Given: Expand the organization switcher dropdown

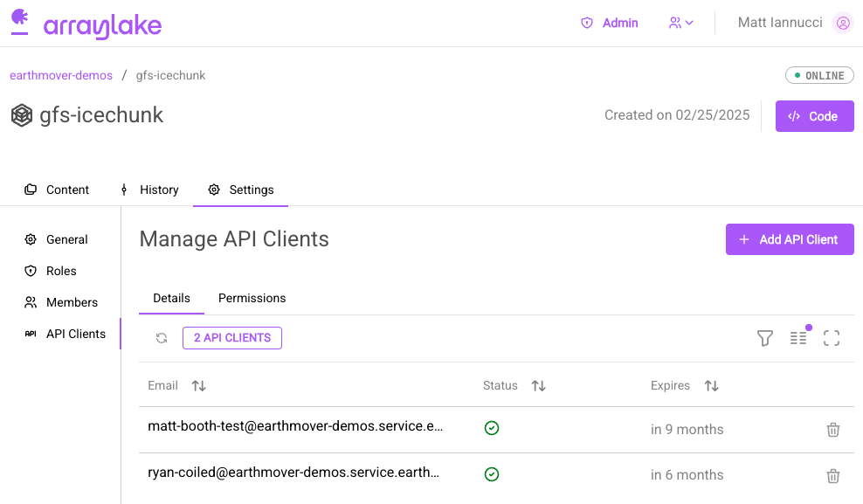Looking at the screenshot, I should point(681,24).
